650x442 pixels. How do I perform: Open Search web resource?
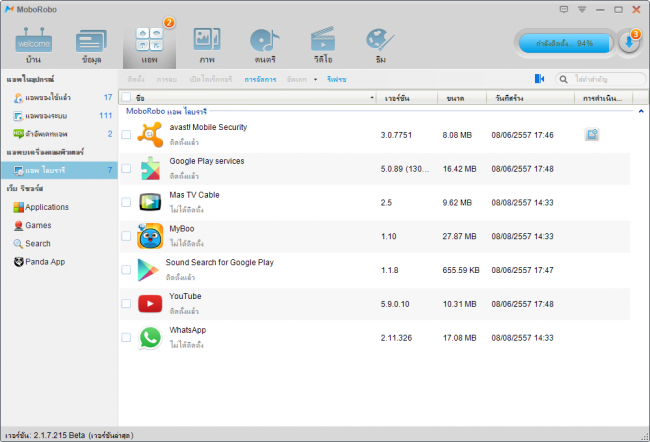click(x=32, y=243)
